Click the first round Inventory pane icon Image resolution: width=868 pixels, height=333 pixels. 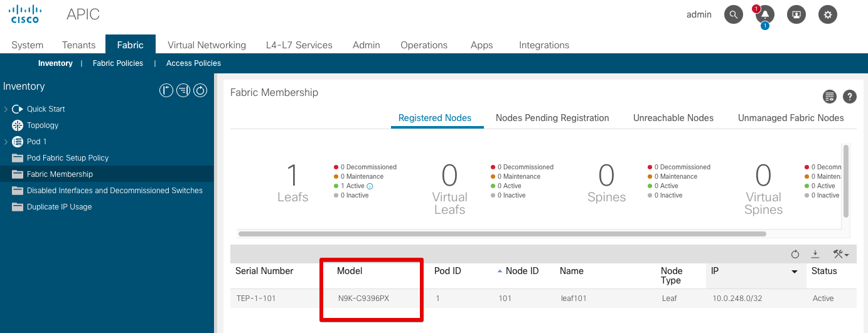click(166, 90)
